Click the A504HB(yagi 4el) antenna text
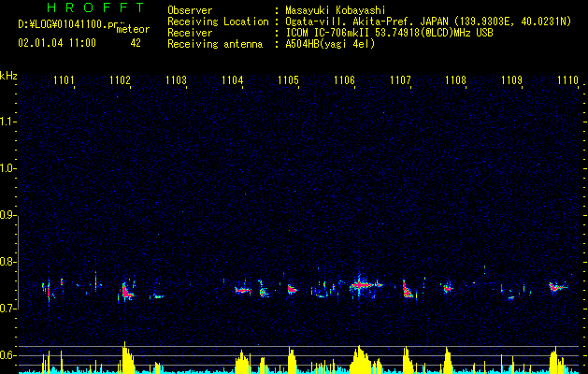This screenshot has height=374, width=588. 330,44
